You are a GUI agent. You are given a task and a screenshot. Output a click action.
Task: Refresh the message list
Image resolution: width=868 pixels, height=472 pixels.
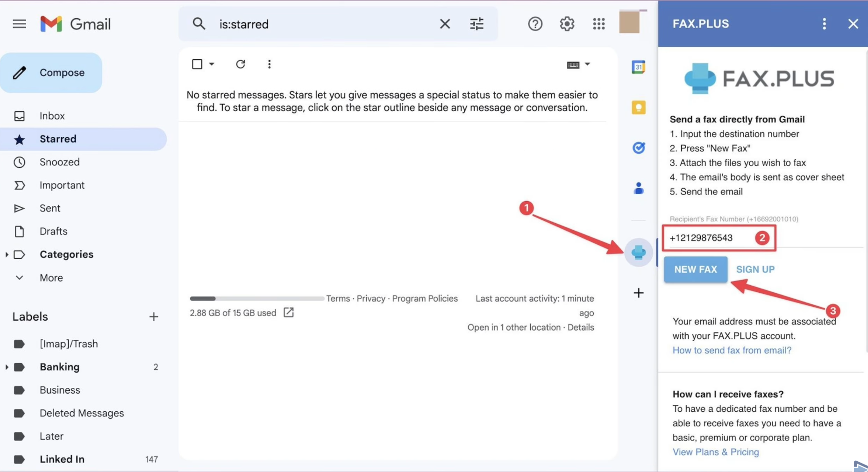(241, 64)
